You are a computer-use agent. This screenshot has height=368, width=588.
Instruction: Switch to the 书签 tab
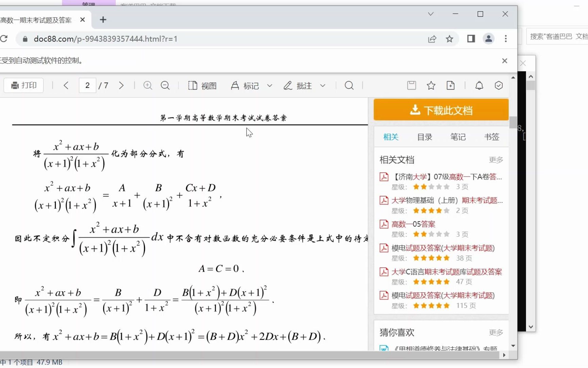492,137
